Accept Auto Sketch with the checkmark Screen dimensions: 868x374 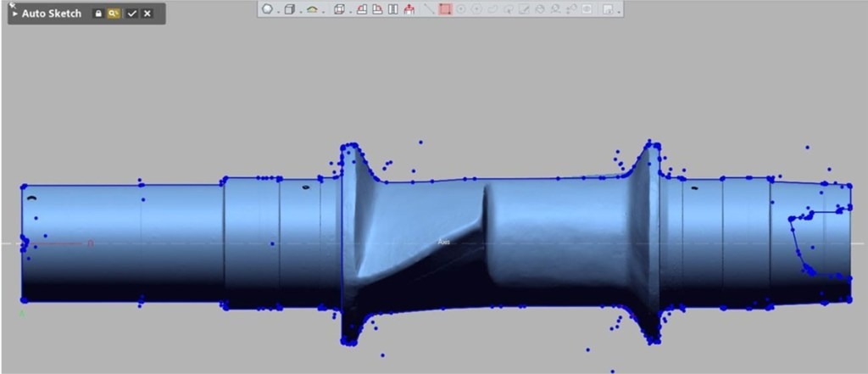coord(131,14)
